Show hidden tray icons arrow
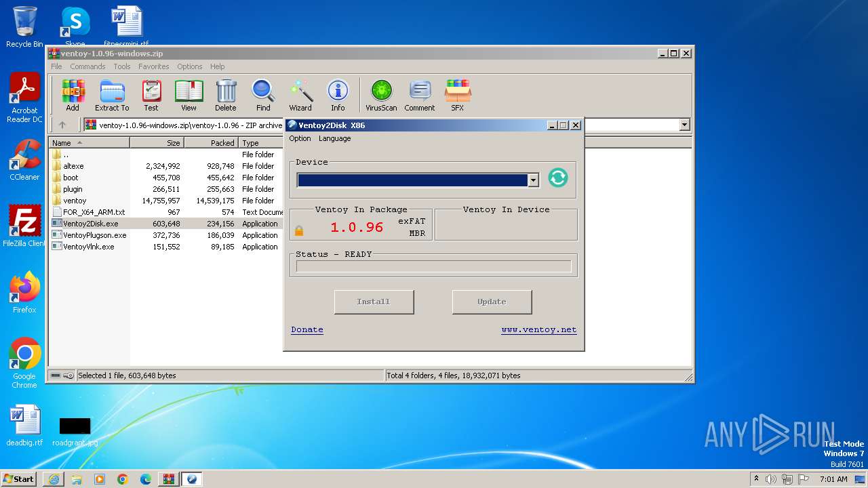The image size is (868, 488). [756, 479]
